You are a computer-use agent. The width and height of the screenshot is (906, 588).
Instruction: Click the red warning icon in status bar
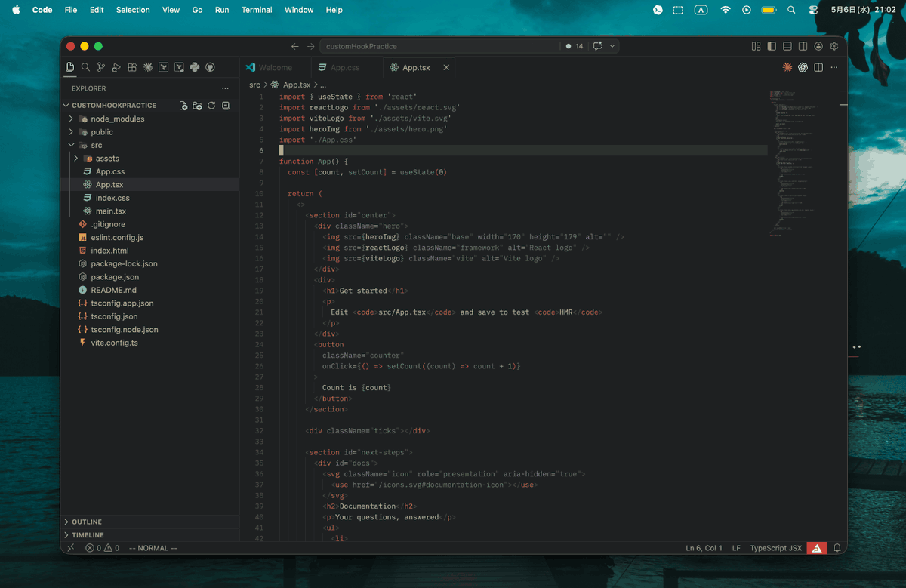pos(816,548)
